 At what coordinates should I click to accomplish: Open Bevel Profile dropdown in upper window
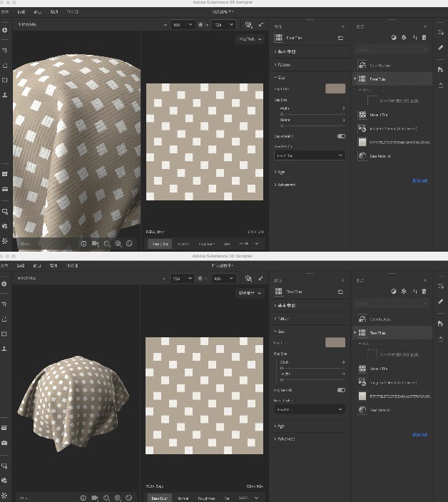310,155
